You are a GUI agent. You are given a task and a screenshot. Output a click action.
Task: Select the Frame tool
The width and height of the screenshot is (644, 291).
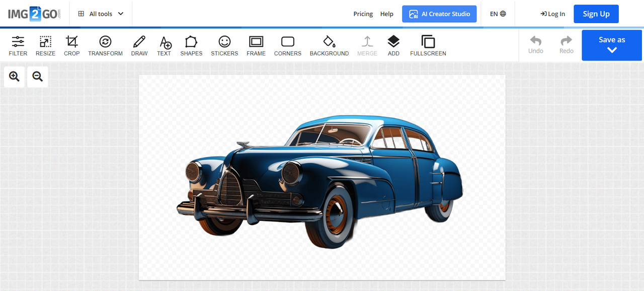tap(256, 45)
